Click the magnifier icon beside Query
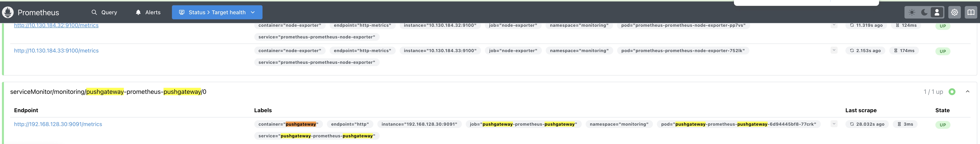980x144 pixels. 94,12
